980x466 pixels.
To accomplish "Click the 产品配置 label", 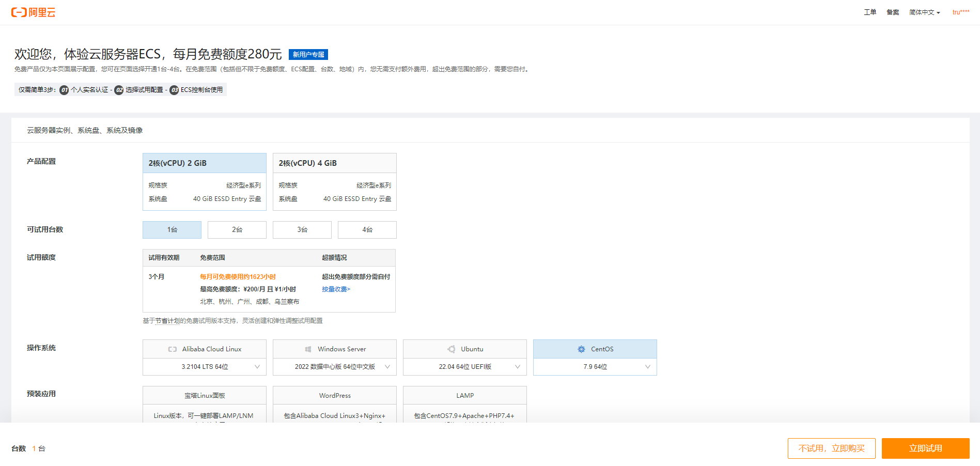I will coord(41,162).
